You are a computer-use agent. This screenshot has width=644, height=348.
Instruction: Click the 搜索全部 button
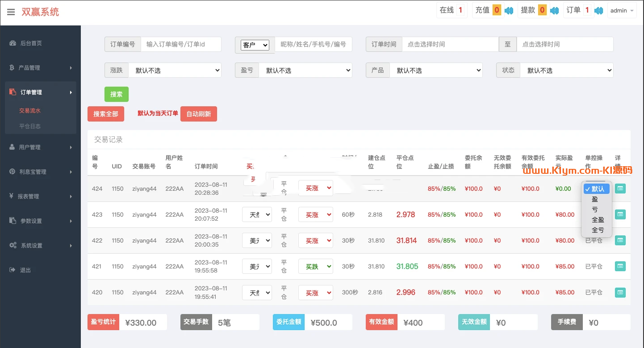click(106, 114)
